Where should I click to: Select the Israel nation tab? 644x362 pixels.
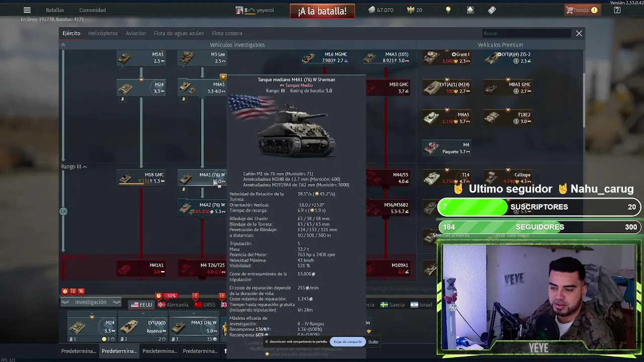pos(422,305)
